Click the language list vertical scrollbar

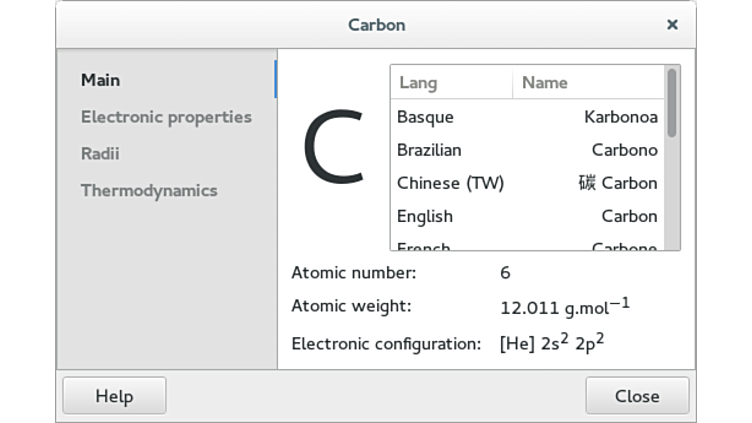pyautogui.click(x=673, y=103)
